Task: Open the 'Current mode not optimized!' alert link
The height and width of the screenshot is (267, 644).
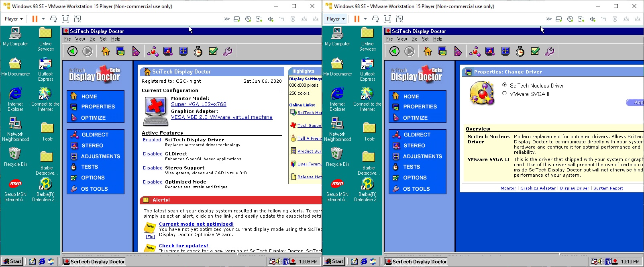Action: (x=196, y=224)
